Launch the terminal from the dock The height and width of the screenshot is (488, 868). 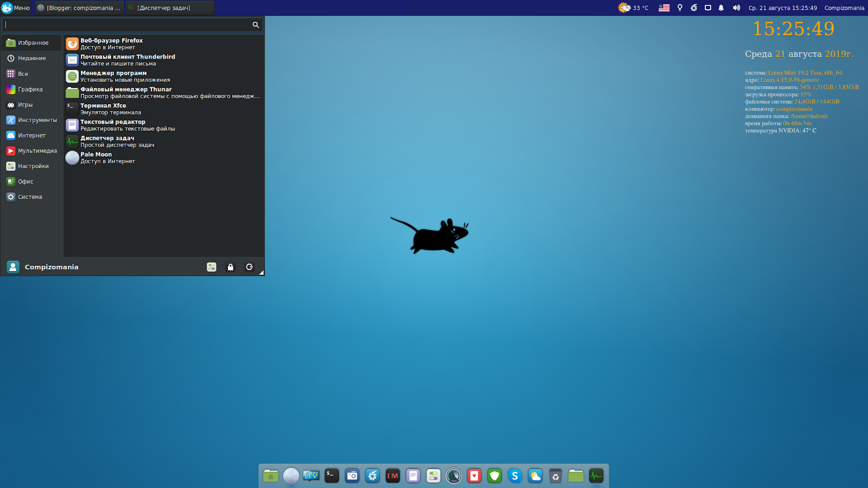pos(331,476)
